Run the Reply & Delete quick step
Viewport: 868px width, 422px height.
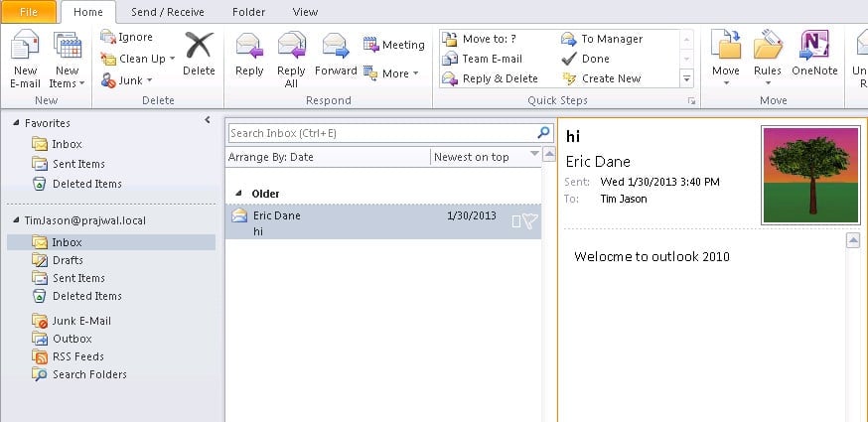point(490,78)
